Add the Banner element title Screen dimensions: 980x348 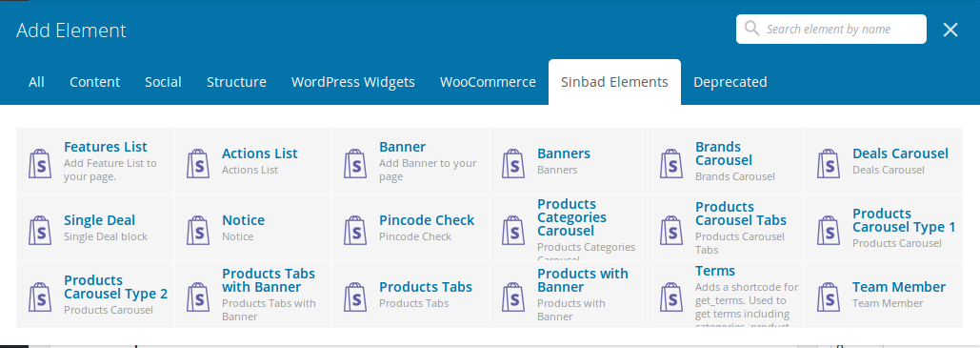pyautogui.click(x=403, y=147)
